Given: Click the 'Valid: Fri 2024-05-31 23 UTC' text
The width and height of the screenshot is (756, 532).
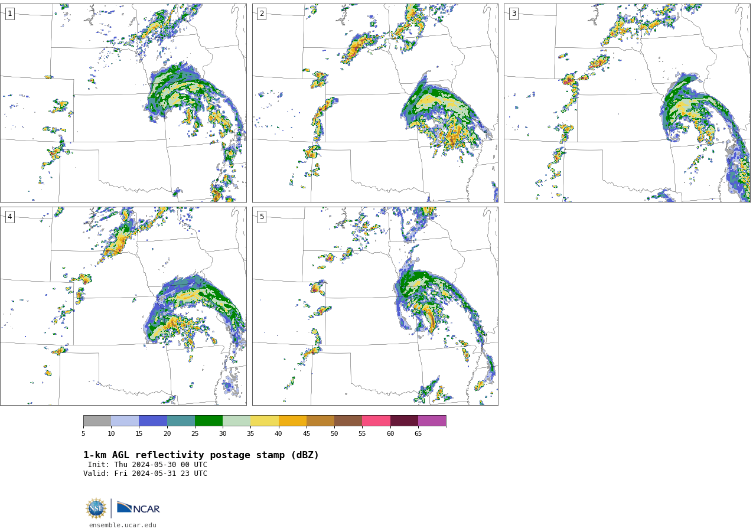Looking at the screenshot, I should click(x=145, y=474).
